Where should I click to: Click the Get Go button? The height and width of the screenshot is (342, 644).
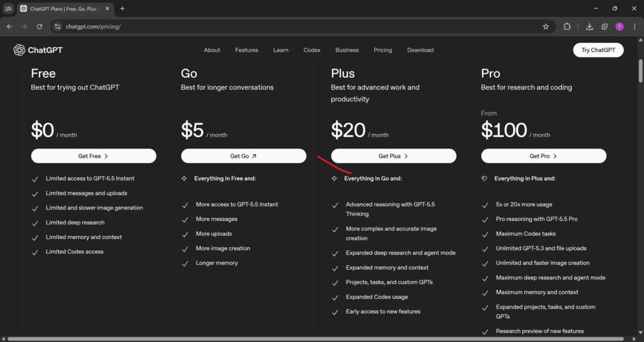coord(243,156)
